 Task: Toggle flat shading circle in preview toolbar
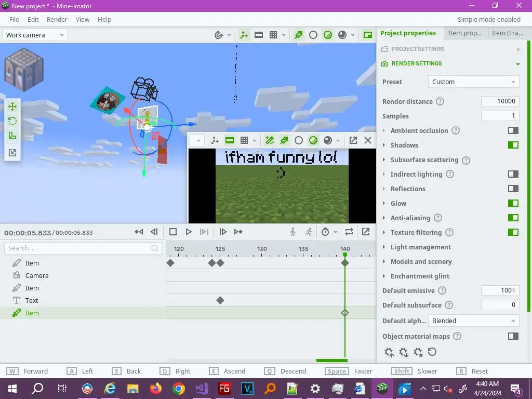tap(299, 140)
